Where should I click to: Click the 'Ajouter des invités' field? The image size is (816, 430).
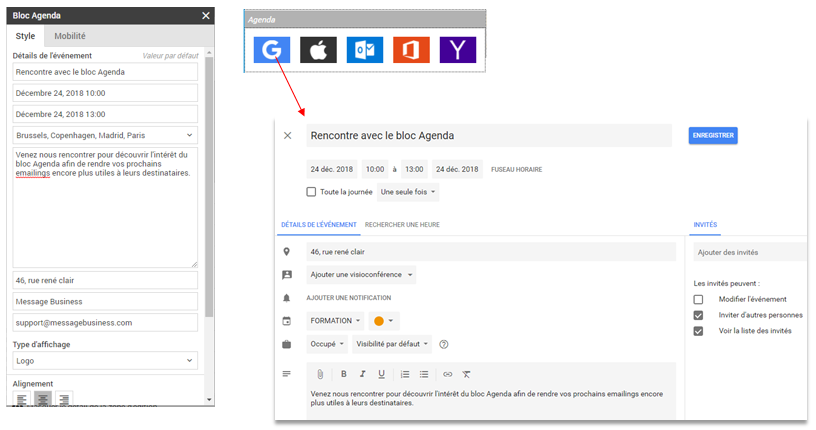pos(749,252)
